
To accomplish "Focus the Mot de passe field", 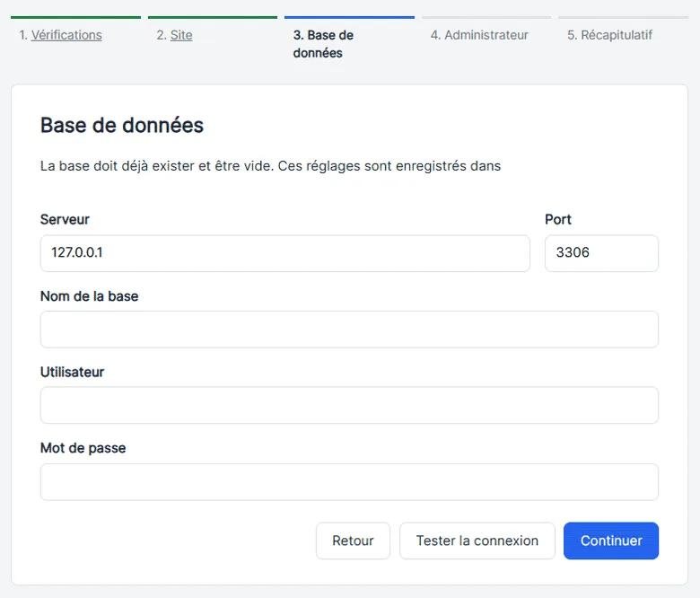I will tap(349, 482).
